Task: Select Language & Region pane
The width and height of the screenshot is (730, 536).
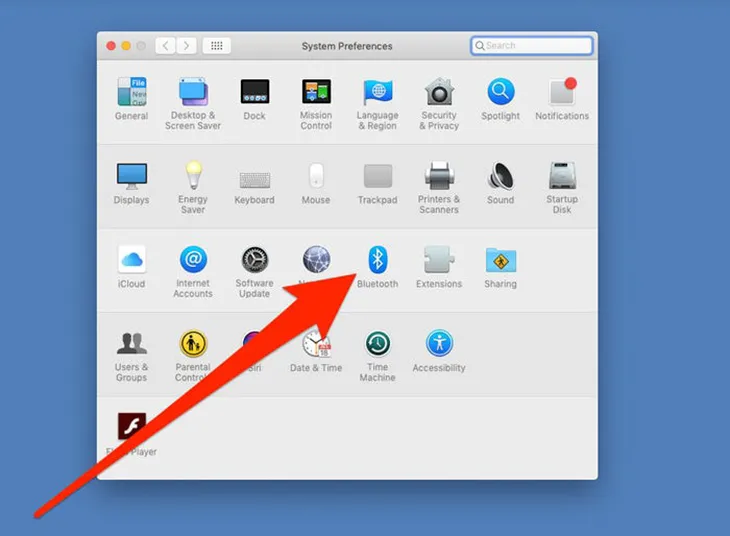Action: tap(377, 93)
